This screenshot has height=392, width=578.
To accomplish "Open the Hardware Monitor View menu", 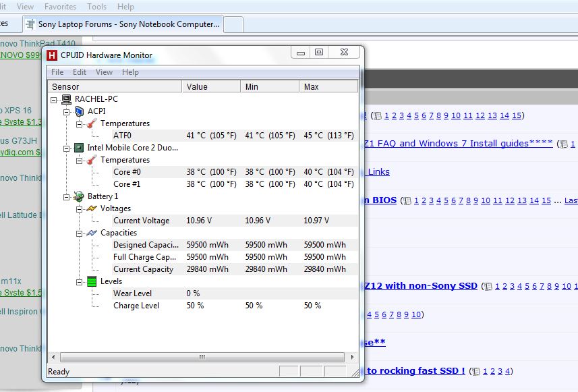I will (x=104, y=72).
